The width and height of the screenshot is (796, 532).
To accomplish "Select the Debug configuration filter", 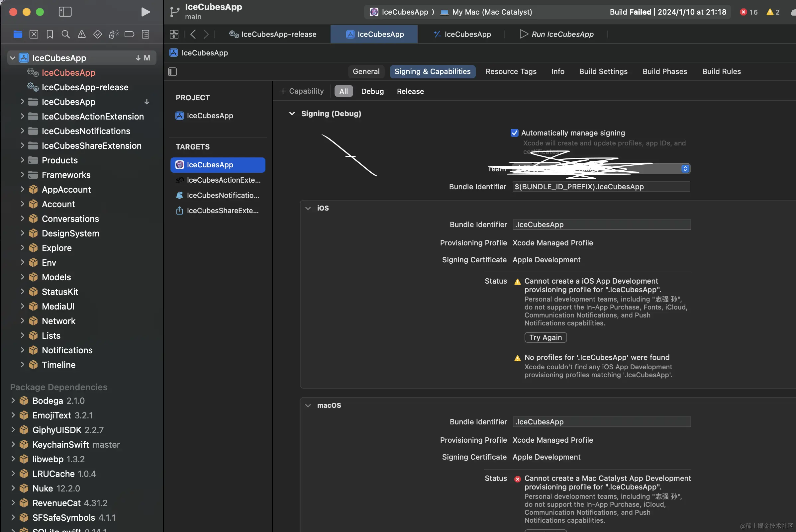I will 372,91.
